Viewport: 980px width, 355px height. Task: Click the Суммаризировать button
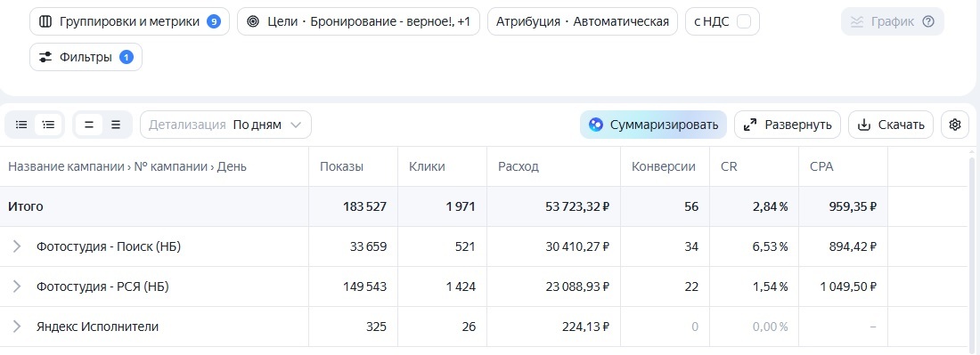tap(653, 125)
